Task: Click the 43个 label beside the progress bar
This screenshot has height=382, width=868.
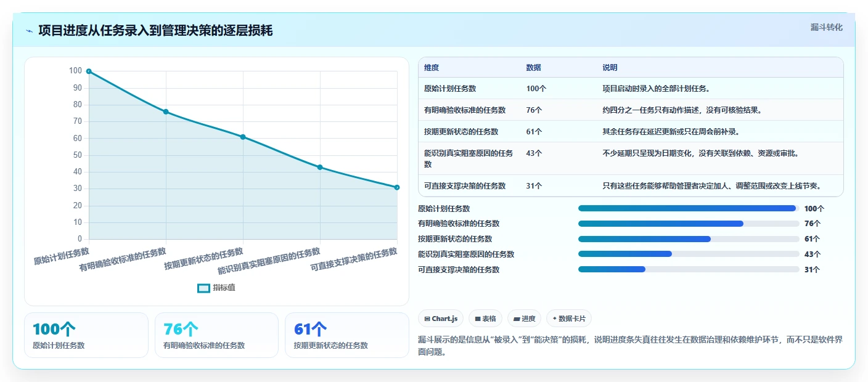Action: pyautogui.click(x=813, y=254)
